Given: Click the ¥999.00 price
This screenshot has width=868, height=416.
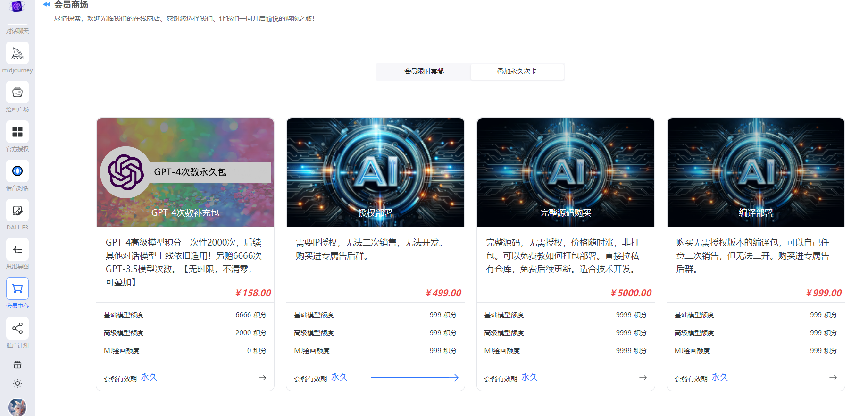Looking at the screenshot, I should click(x=824, y=293).
